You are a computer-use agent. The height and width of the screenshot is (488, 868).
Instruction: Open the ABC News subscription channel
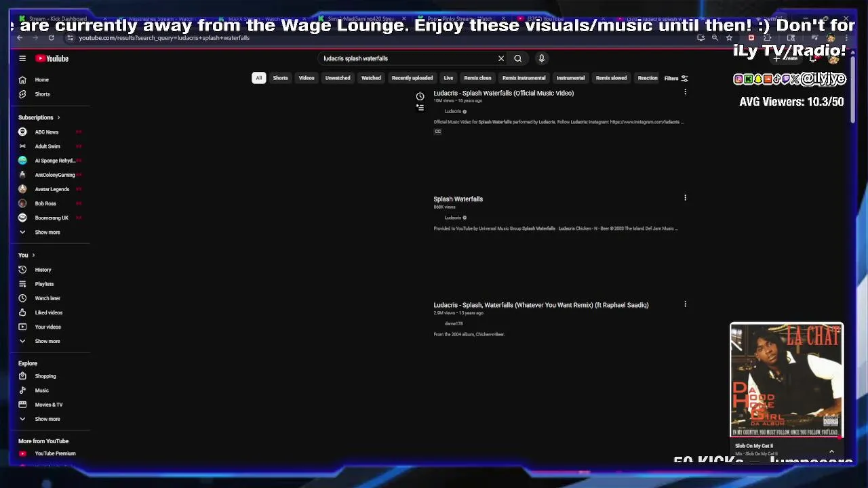click(47, 132)
